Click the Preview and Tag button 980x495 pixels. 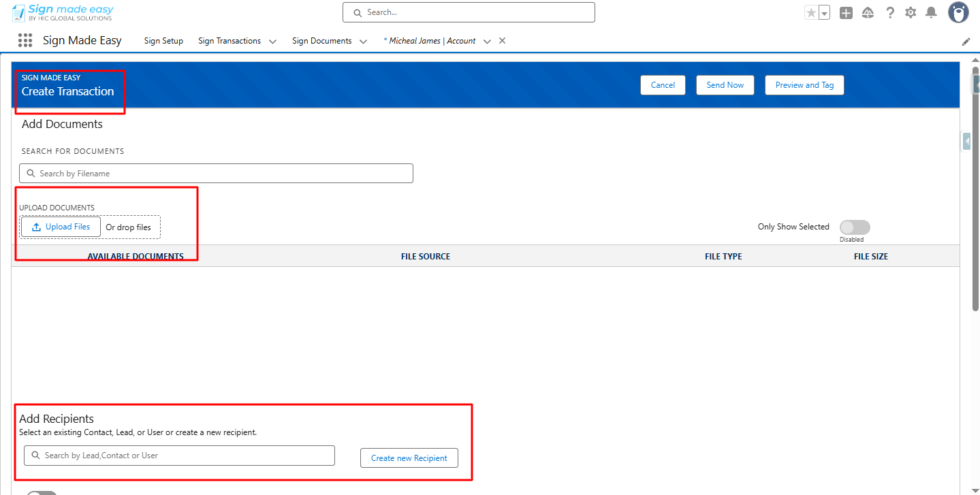click(x=804, y=85)
